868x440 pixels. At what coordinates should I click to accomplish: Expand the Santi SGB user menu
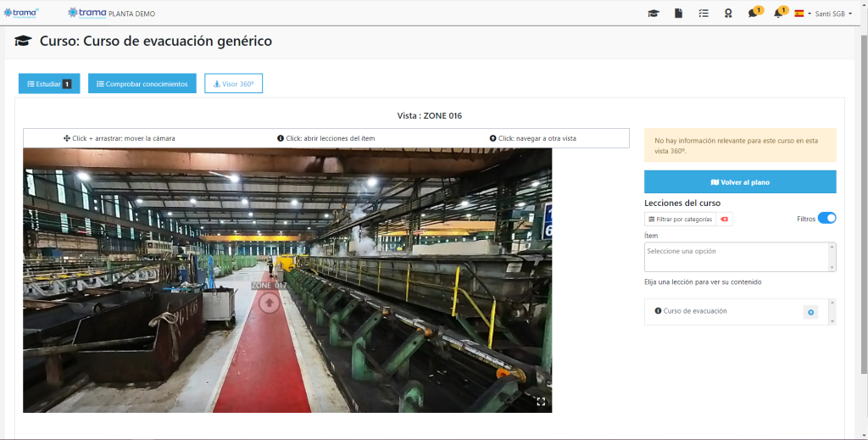point(833,14)
